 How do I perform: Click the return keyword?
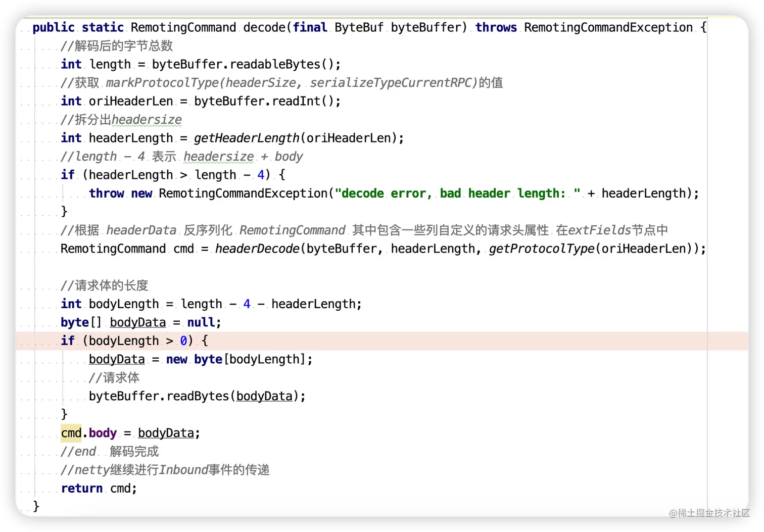(x=81, y=489)
